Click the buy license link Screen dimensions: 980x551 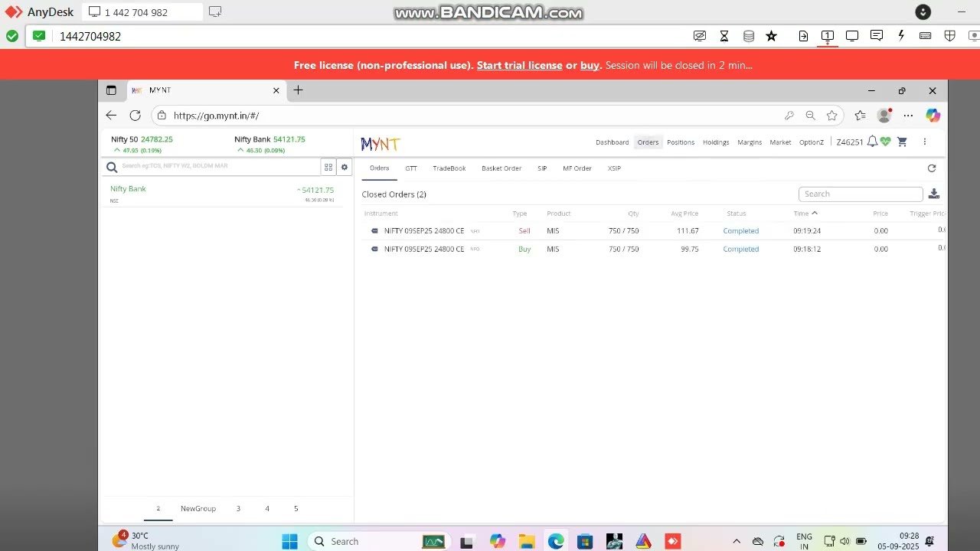pyautogui.click(x=590, y=65)
